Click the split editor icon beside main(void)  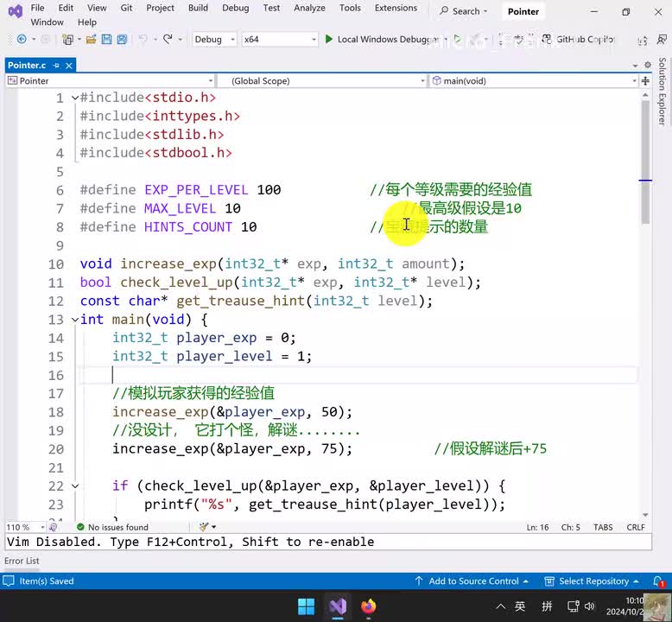point(645,81)
